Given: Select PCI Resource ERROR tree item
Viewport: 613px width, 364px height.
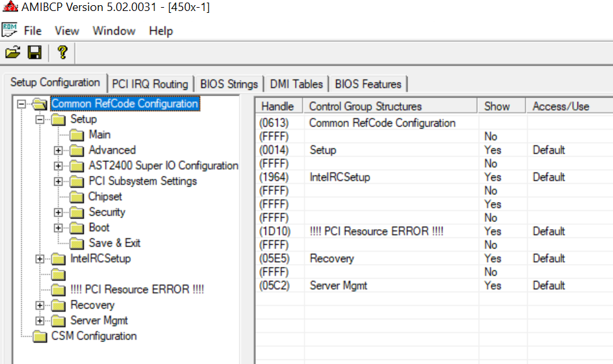Looking at the screenshot, I should [x=137, y=290].
